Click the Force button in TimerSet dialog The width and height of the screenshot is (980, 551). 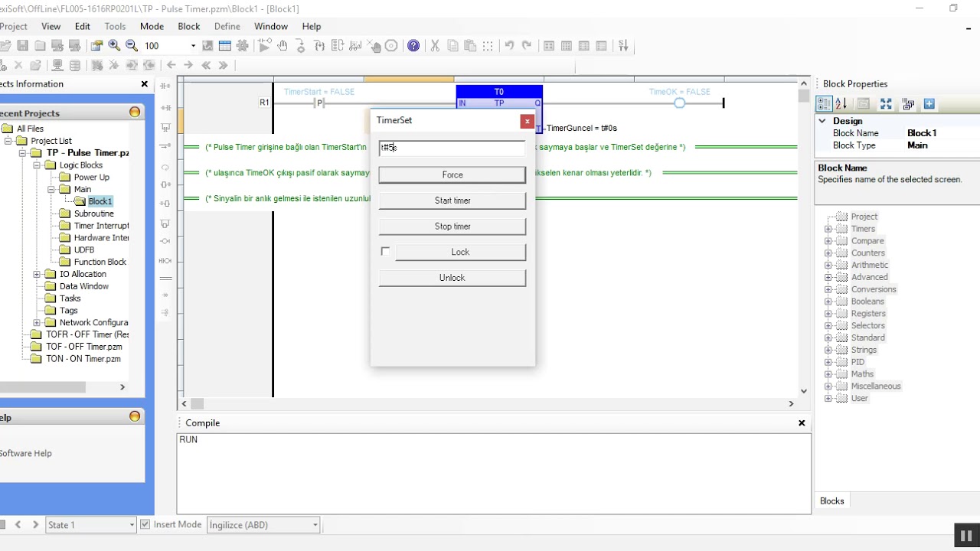point(452,174)
